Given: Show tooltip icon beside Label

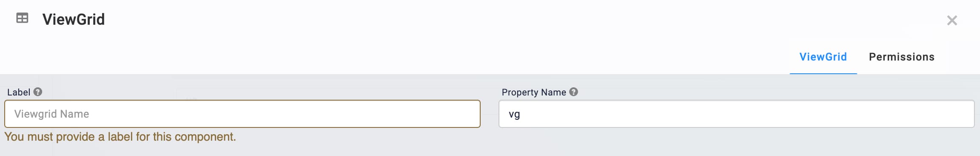Looking at the screenshot, I should point(38,92).
